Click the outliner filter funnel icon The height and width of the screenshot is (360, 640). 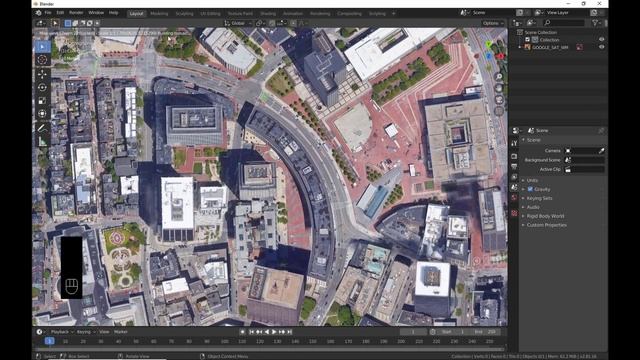tap(595, 23)
